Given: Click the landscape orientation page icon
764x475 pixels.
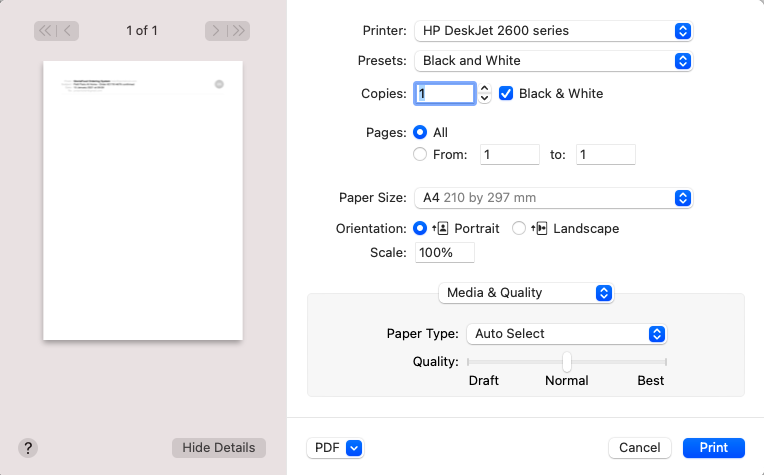Looking at the screenshot, I should [540, 229].
